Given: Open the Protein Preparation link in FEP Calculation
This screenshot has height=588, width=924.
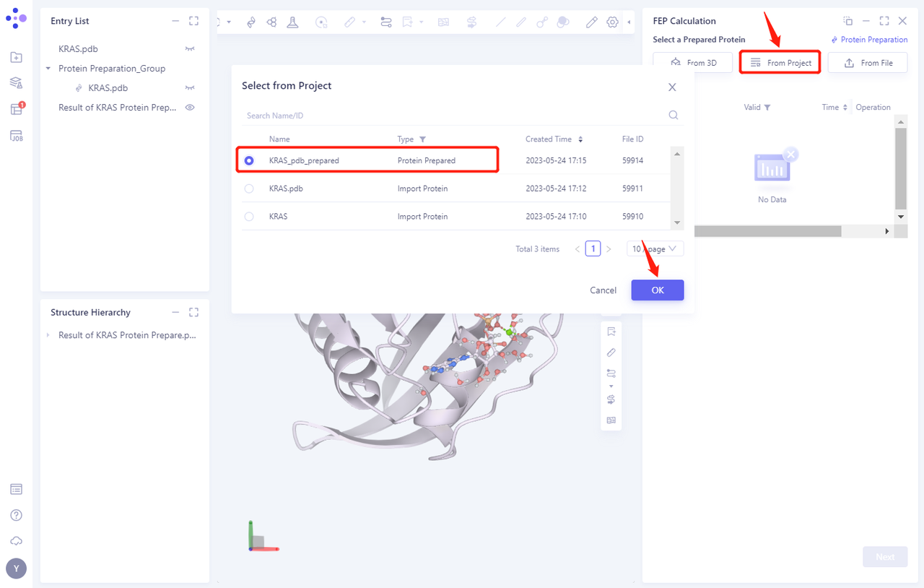Looking at the screenshot, I should tap(868, 39).
